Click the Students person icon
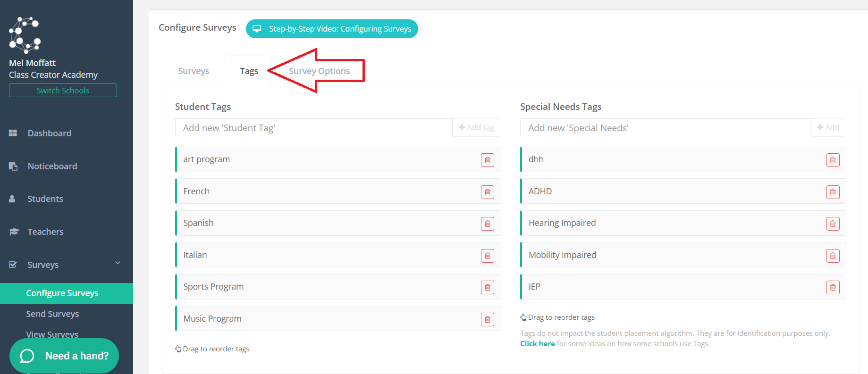Image resolution: width=868 pixels, height=374 pixels. tap(12, 199)
